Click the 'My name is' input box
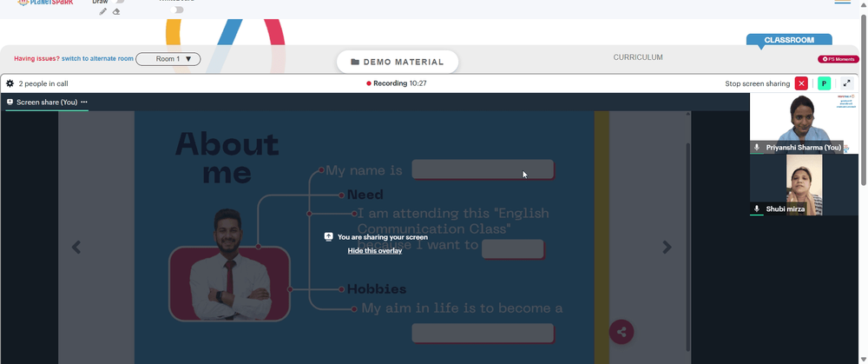This screenshot has height=364, width=868. [x=483, y=169]
